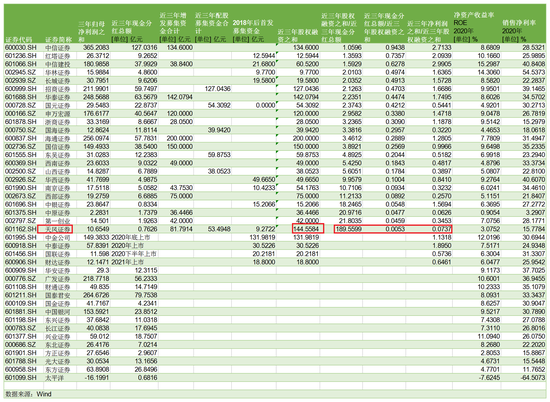Click the net margin value 3.2907
Viewport: 550px width, 402px height.
(535, 212)
